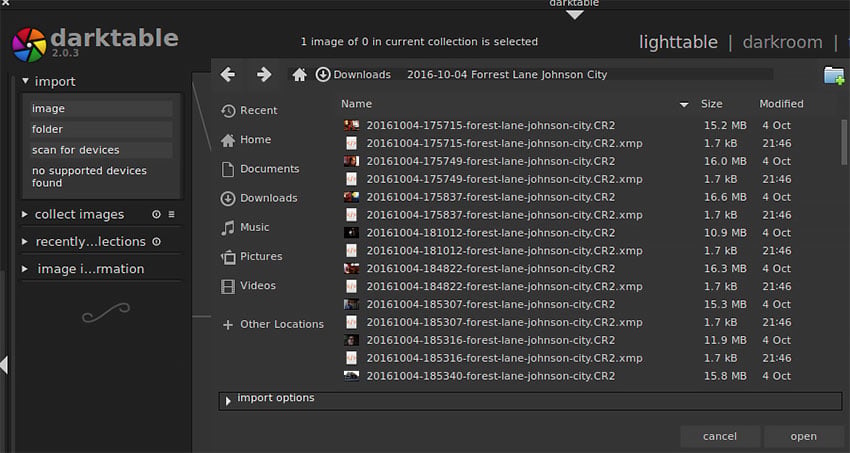Select 20161004-185316-forest-lane-johnson-city.CR2

pos(491,340)
